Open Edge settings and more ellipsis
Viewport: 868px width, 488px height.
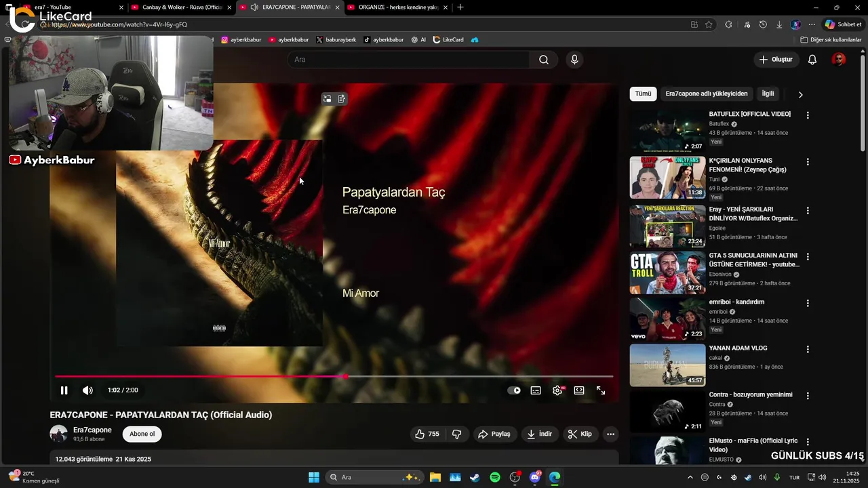[812, 24]
